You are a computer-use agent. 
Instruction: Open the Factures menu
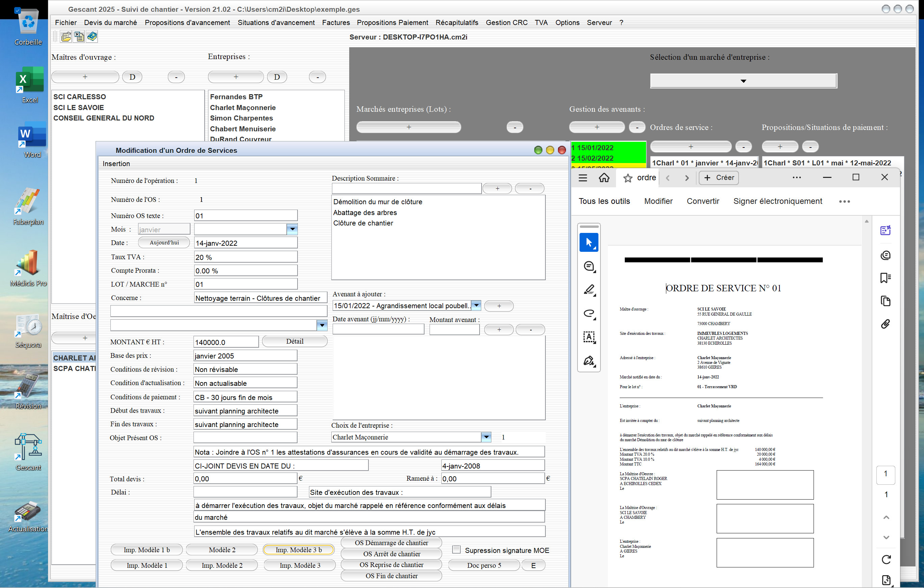pyautogui.click(x=336, y=23)
